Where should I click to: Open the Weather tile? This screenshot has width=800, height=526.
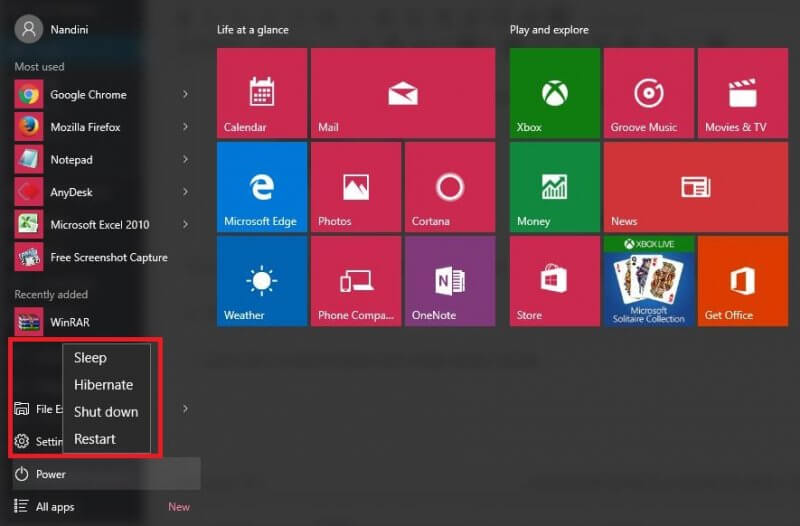point(262,281)
